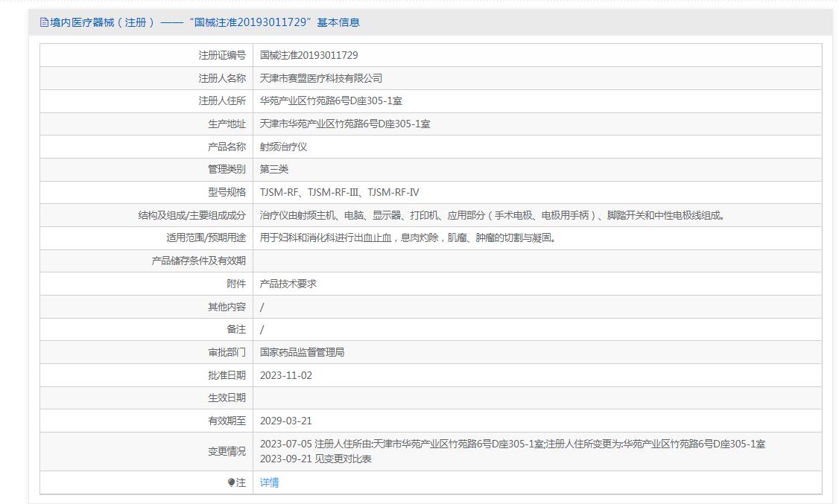
Task: Select change record dated 2023-07-05
Action: pyautogui.click(x=513, y=444)
